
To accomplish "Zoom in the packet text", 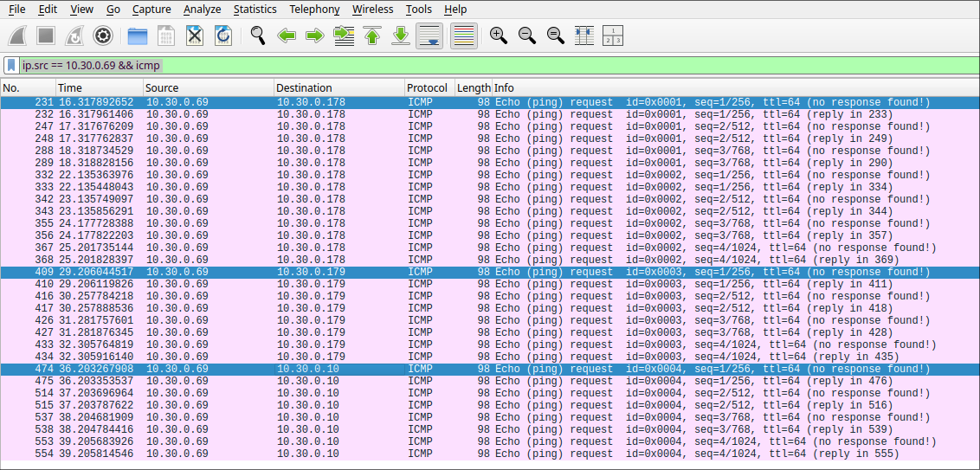I will pyautogui.click(x=498, y=35).
